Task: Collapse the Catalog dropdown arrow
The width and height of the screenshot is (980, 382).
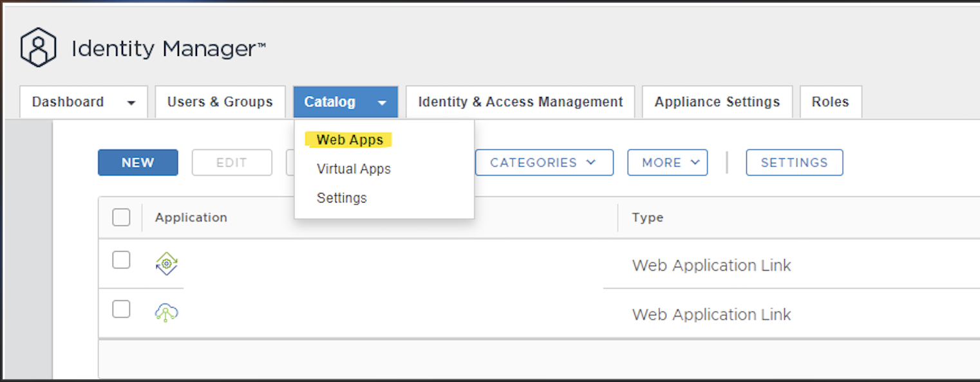Action: coord(382,103)
